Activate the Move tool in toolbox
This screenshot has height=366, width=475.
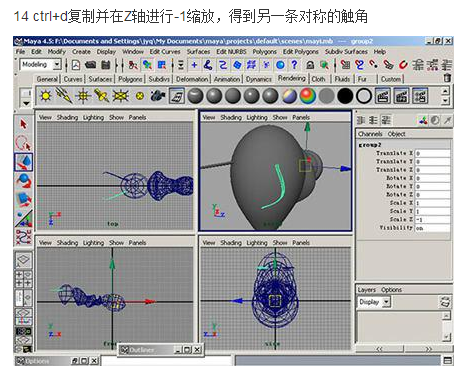23,162
